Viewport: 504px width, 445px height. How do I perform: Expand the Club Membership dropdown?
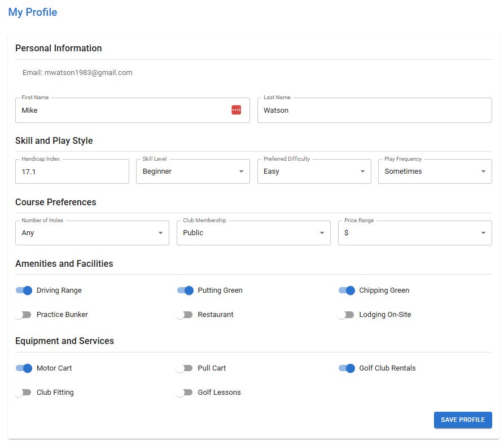[x=253, y=233]
